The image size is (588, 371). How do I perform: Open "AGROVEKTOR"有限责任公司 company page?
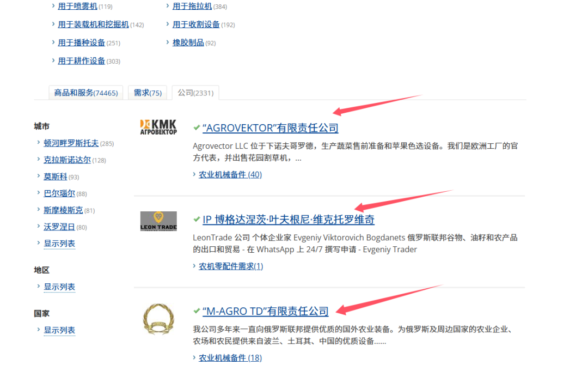(x=271, y=128)
